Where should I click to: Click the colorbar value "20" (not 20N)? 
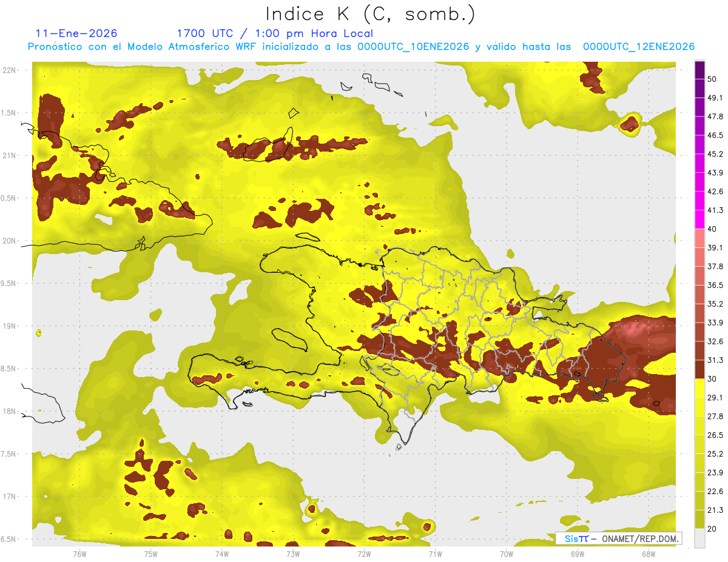pyautogui.click(x=712, y=529)
